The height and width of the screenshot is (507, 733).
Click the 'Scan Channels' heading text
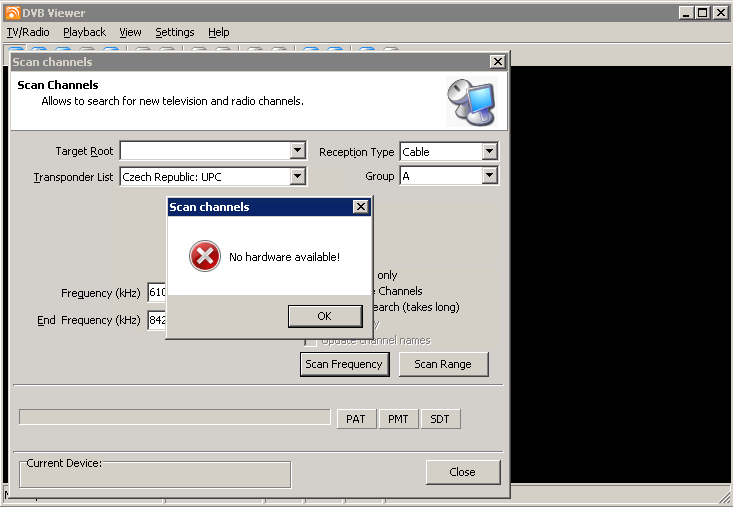pos(58,85)
